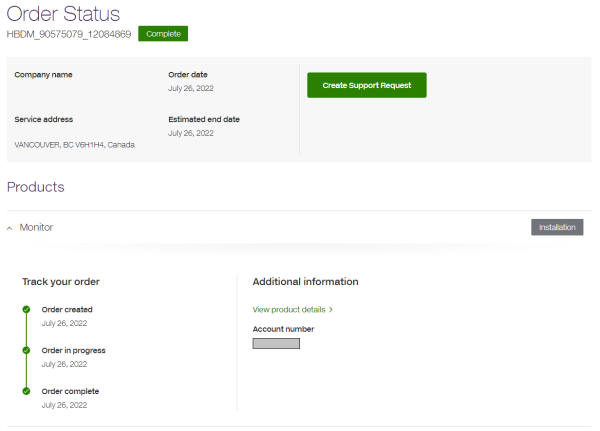Click the Order Status page heading
The height and width of the screenshot is (431, 600).
(x=63, y=14)
